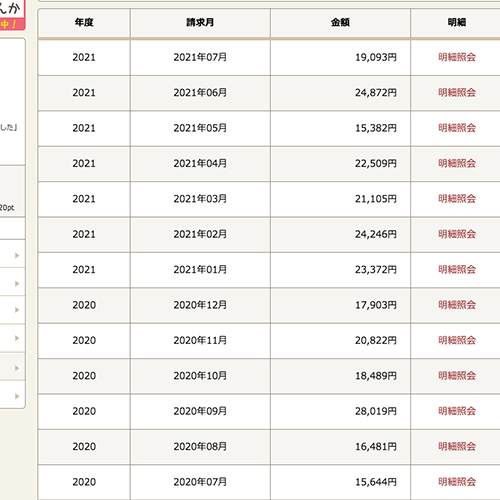Open 明細照会 for 2021年06月 billing
The width and height of the screenshot is (500, 500).
457,93
